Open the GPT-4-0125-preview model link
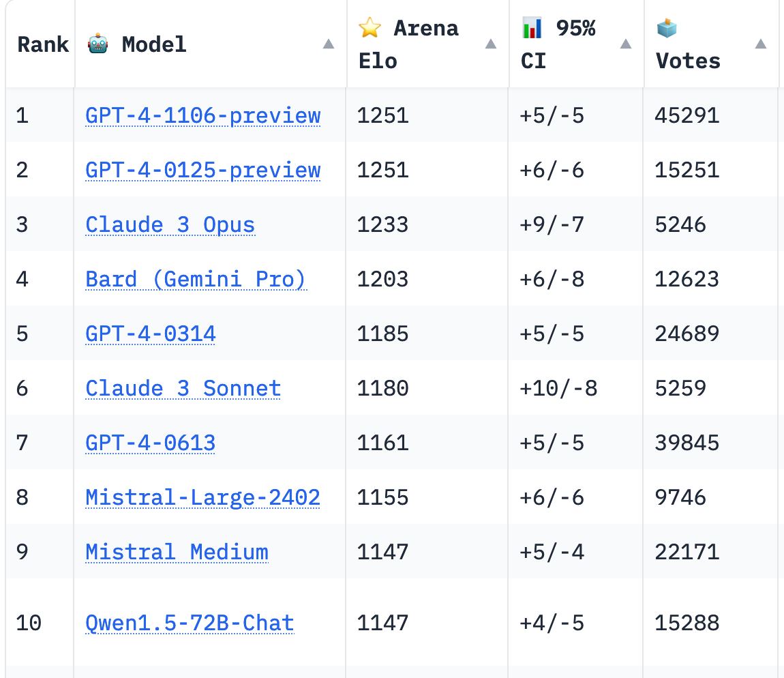The width and height of the screenshot is (784, 678). point(203,170)
